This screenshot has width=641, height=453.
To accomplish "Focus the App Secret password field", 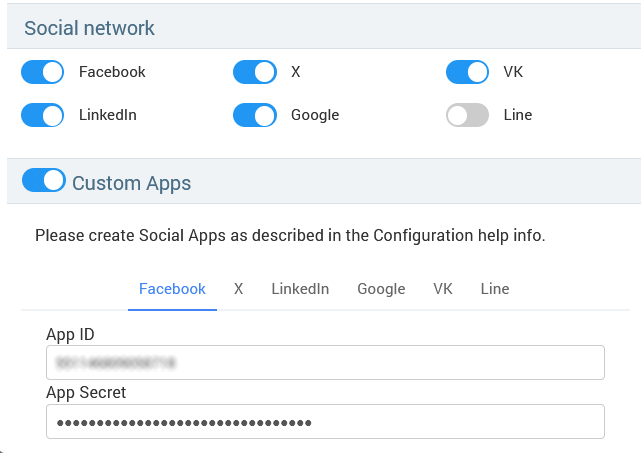I will click(325, 421).
